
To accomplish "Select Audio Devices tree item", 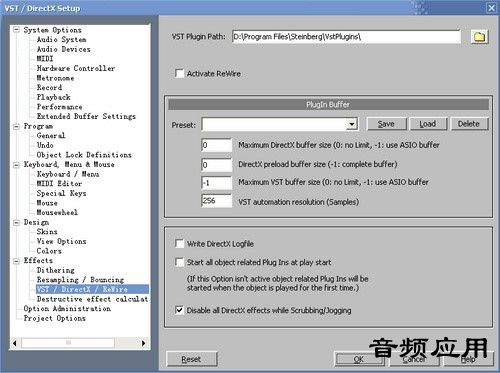I will pos(63,49).
